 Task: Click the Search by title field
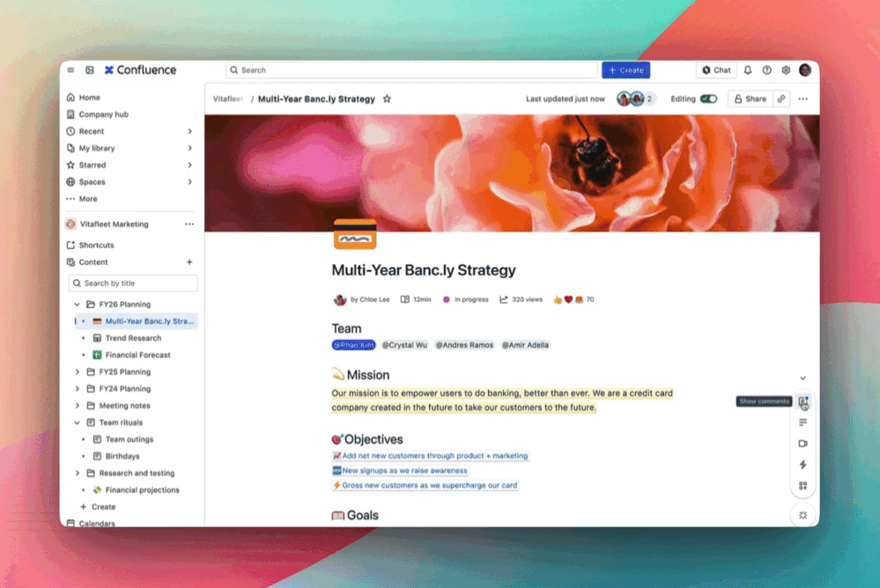tap(133, 283)
